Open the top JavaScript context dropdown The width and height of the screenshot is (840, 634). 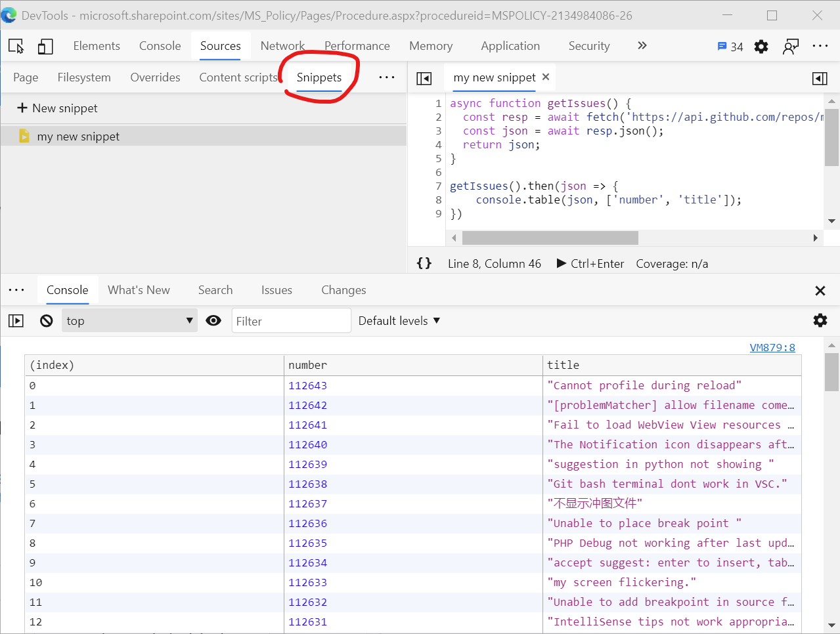129,321
